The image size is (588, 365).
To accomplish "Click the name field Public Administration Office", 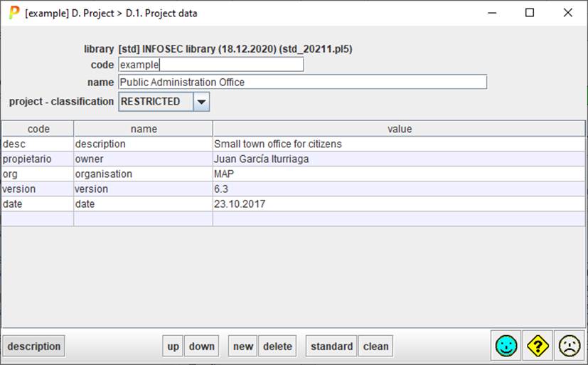I will (x=302, y=83).
